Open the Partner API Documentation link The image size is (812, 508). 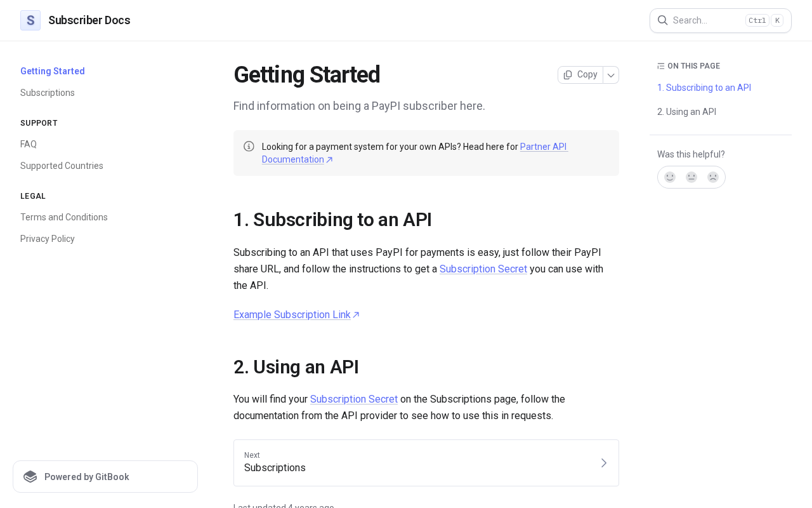point(544,147)
